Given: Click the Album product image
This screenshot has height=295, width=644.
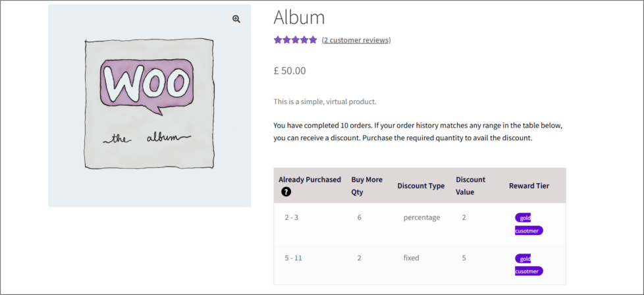Looking at the screenshot, I should tap(149, 105).
